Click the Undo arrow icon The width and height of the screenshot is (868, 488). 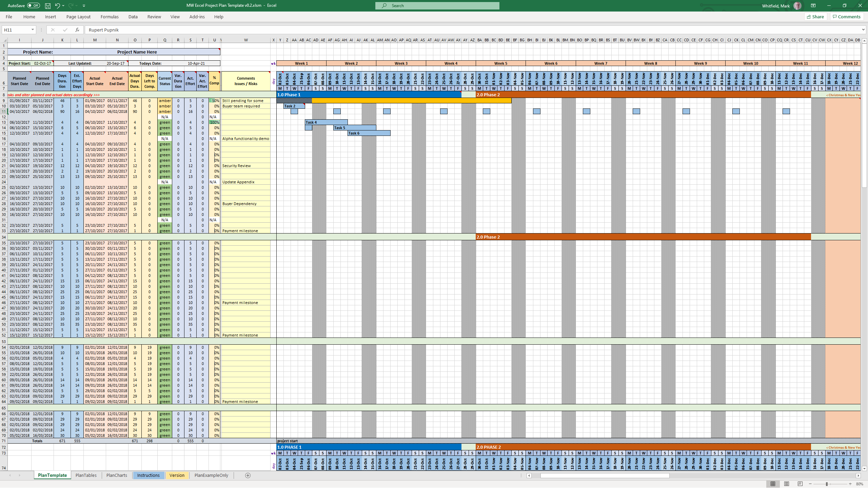point(57,6)
